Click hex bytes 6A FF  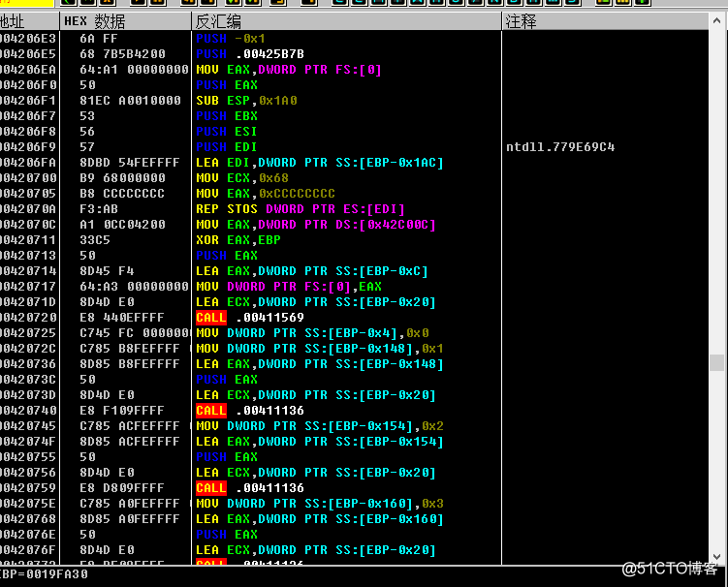99,39
